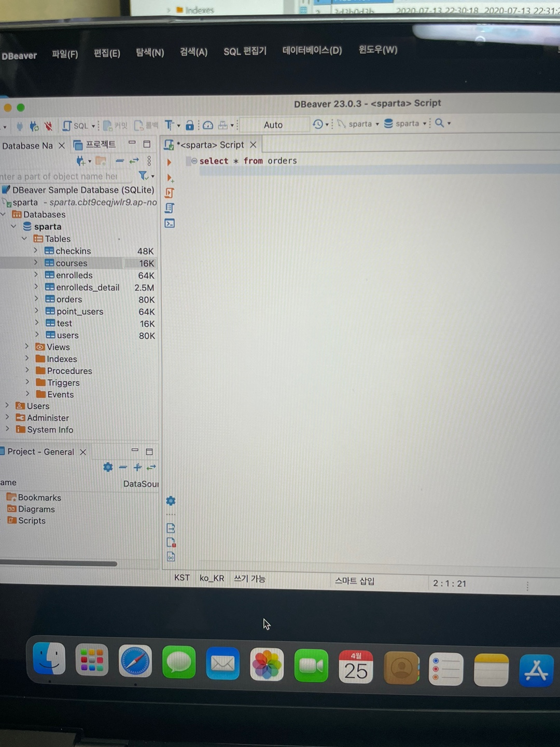Open editor settings gear icon in side bar
The width and height of the screenshot is (560, 747).
[171, 501]
